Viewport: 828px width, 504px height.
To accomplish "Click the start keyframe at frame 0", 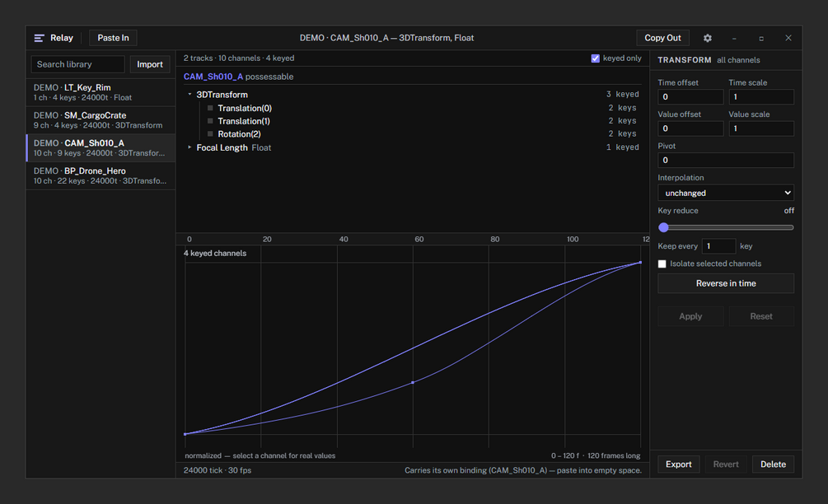I will point(185,434).
